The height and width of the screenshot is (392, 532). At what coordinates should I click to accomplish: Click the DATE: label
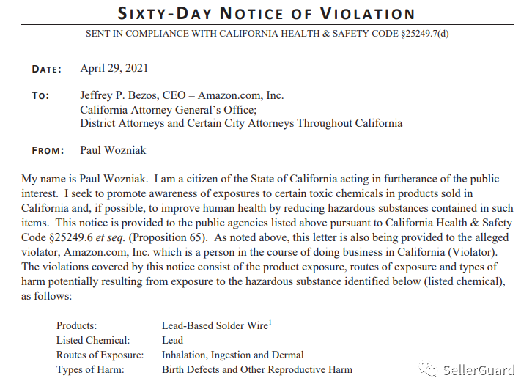[47, 69]
